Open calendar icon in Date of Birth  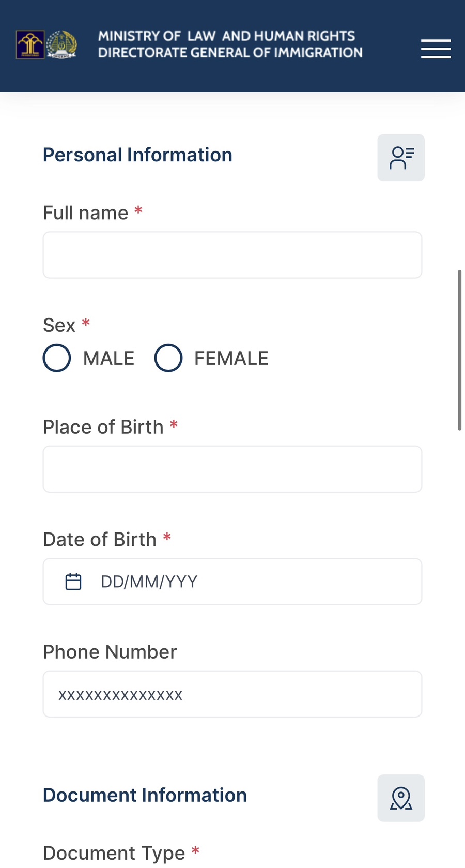(x=73, y=582)
